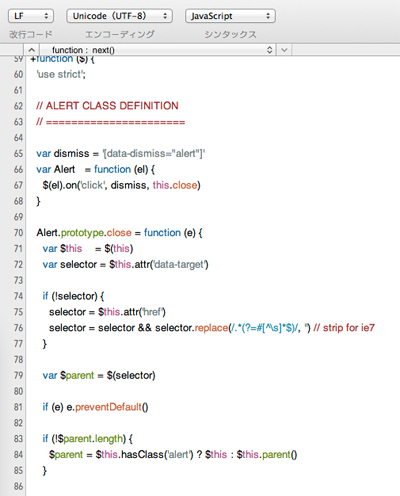
Task: Click the if (!selector) line
Action: coord(73,296)
